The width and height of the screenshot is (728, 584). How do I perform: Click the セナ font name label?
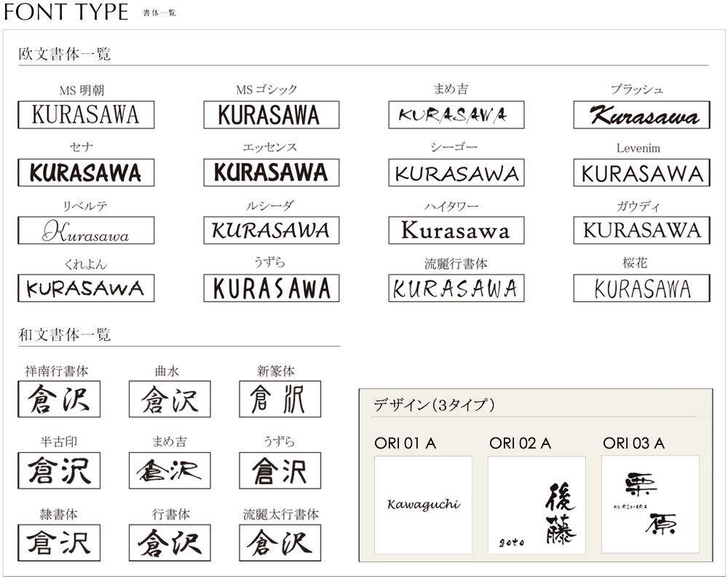click(x=82, y=148)
